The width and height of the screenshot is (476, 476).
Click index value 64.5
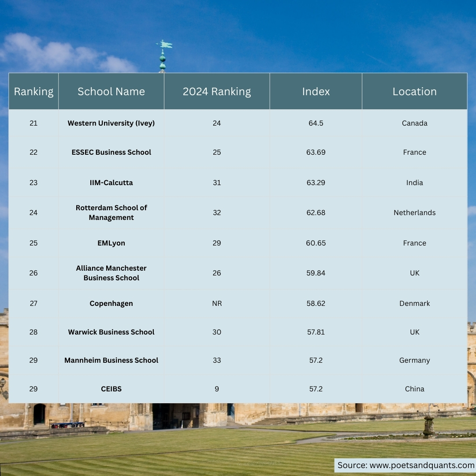click(316, 123)
